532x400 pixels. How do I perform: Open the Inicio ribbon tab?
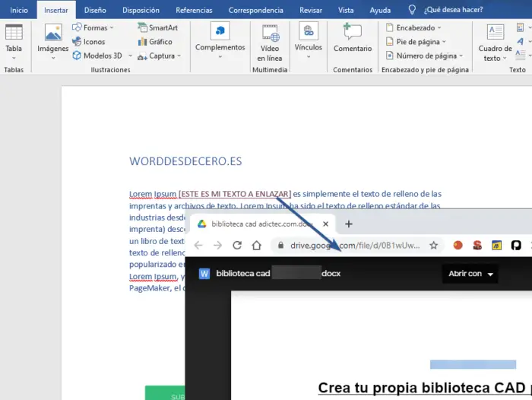tap(19, 10)
